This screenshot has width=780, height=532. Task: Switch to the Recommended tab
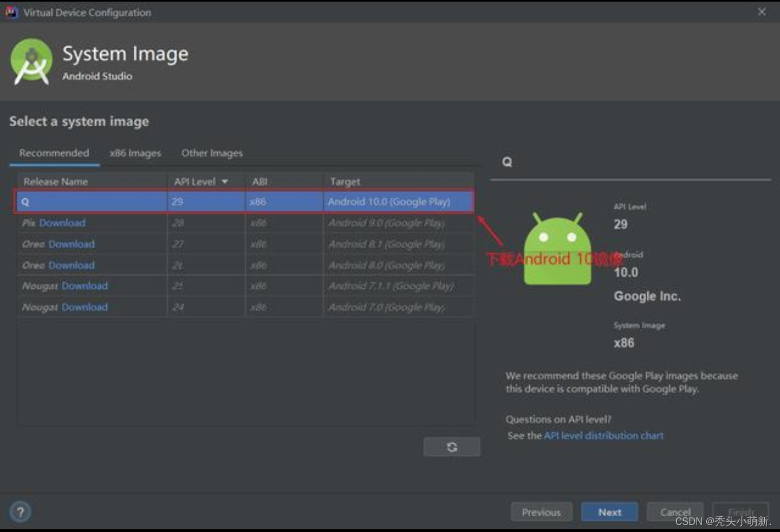click(x=54, y=153)
